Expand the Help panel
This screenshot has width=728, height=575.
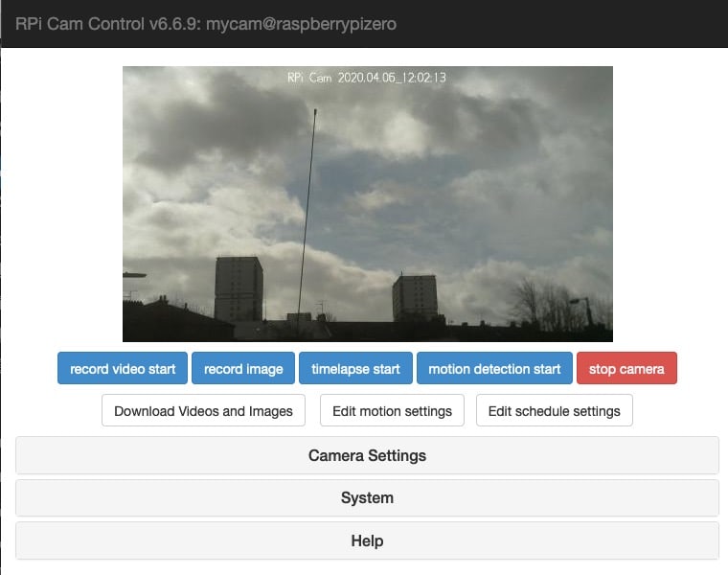(367, 540)
